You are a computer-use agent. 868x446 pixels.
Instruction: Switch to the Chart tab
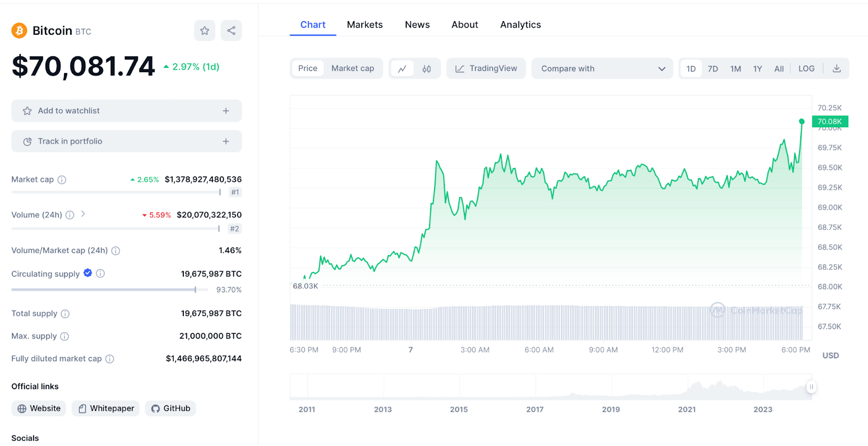coord(313,25)
